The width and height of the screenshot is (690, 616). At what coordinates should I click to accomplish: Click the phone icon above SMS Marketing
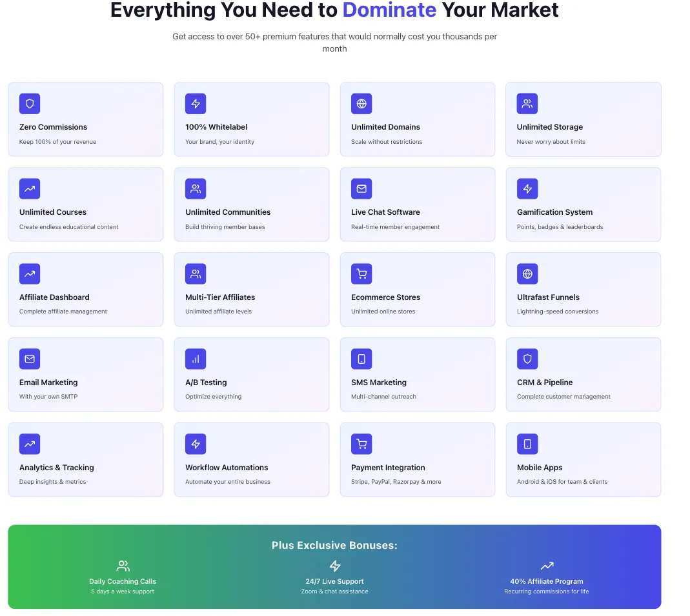[361, 359]
